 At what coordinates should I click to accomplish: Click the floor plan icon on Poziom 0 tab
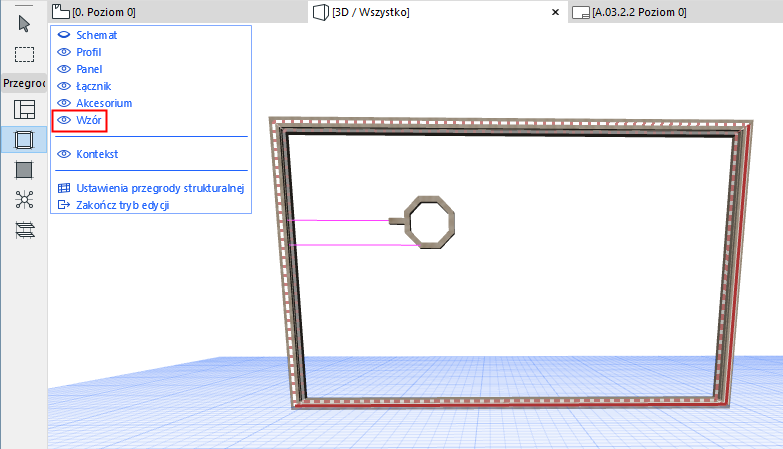tap(60, 11)
